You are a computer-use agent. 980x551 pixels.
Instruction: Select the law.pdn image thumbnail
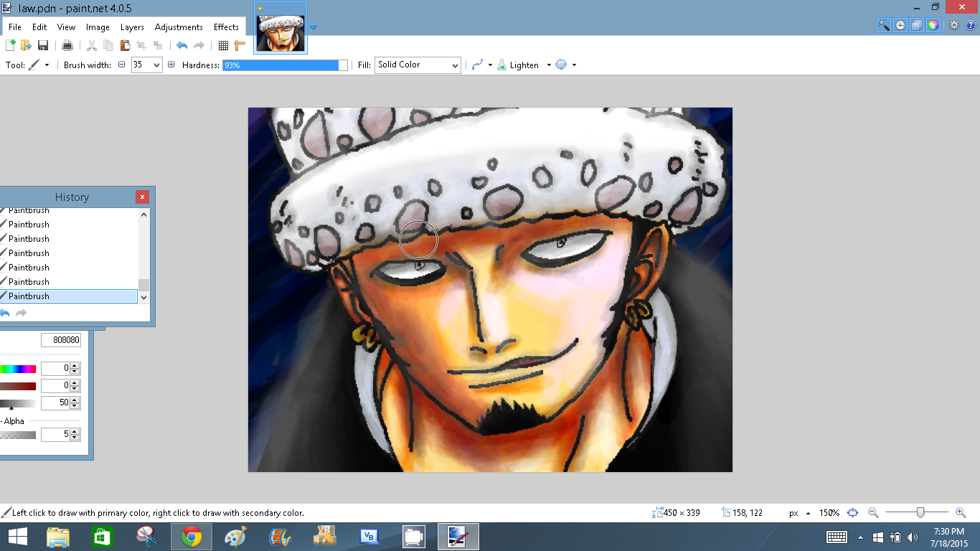coord(281,27)
